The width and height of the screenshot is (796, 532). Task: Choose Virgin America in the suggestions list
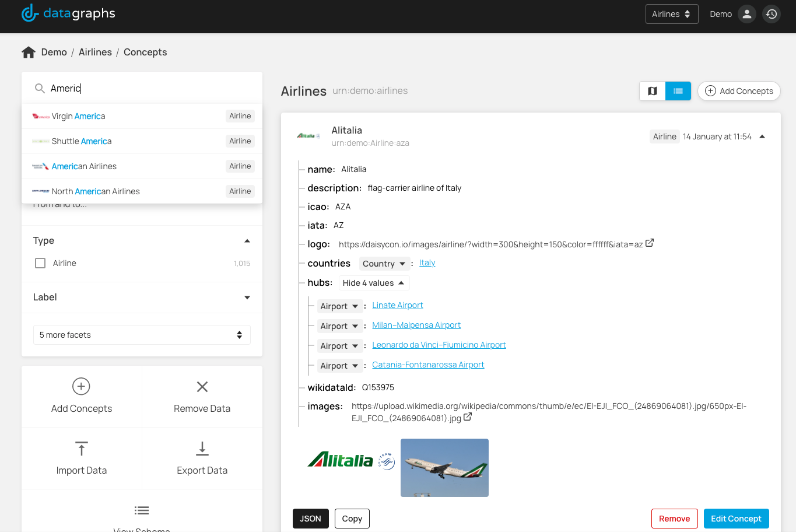(78, 116)
